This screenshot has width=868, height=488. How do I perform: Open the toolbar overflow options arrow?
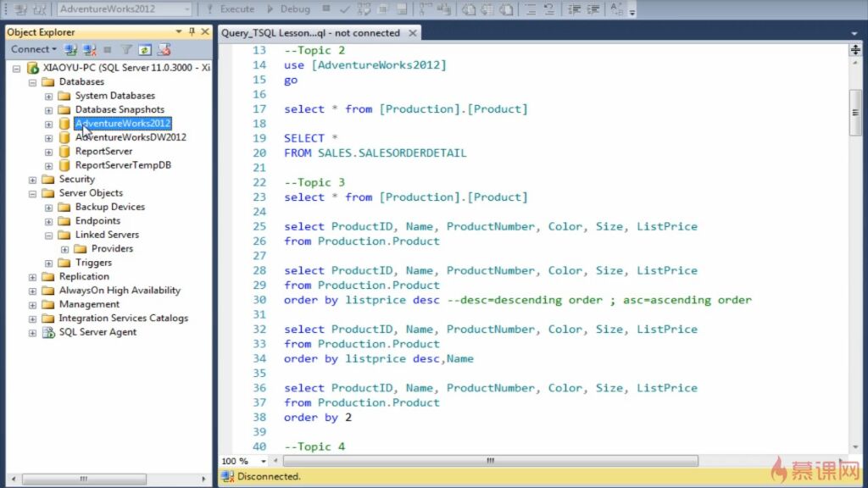(x=632, y=10)
